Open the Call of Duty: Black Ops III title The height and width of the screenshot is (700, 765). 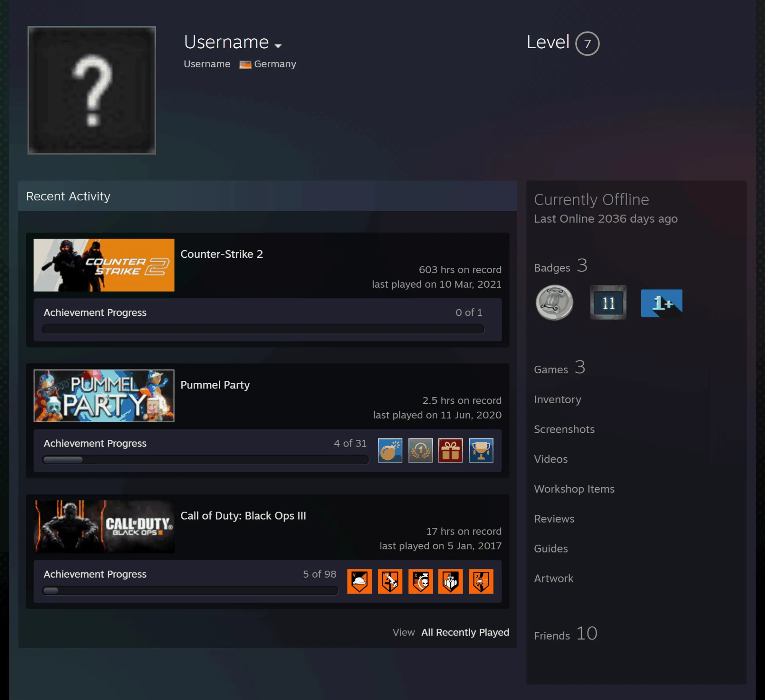(x=243, y=516)
